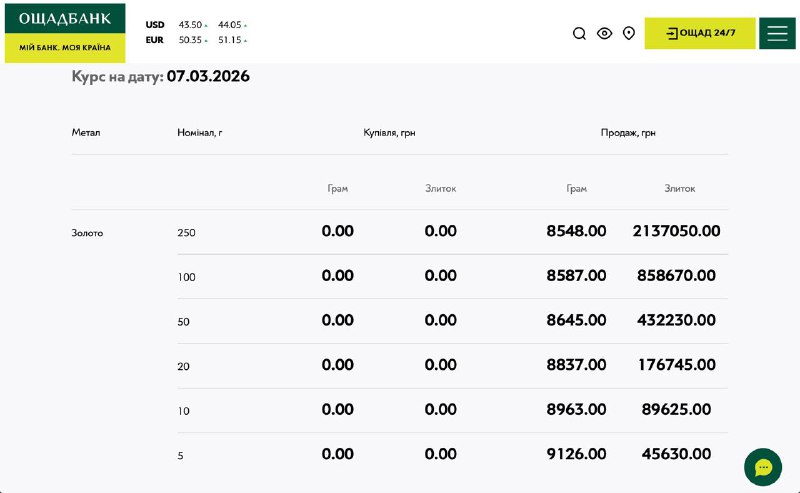This screenshot has height=493, width=800.
Task: Select the Золото row label
Action: click(87, 233)
